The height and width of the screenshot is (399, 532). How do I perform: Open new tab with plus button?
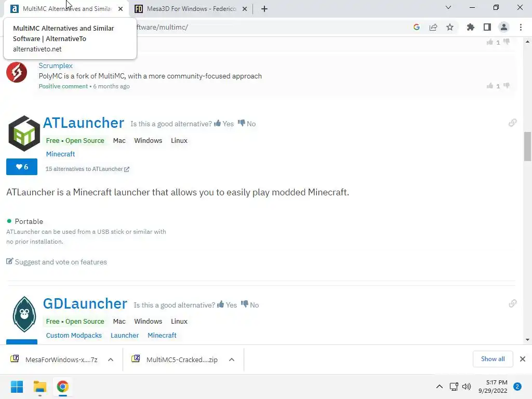[x=264, y=9]
